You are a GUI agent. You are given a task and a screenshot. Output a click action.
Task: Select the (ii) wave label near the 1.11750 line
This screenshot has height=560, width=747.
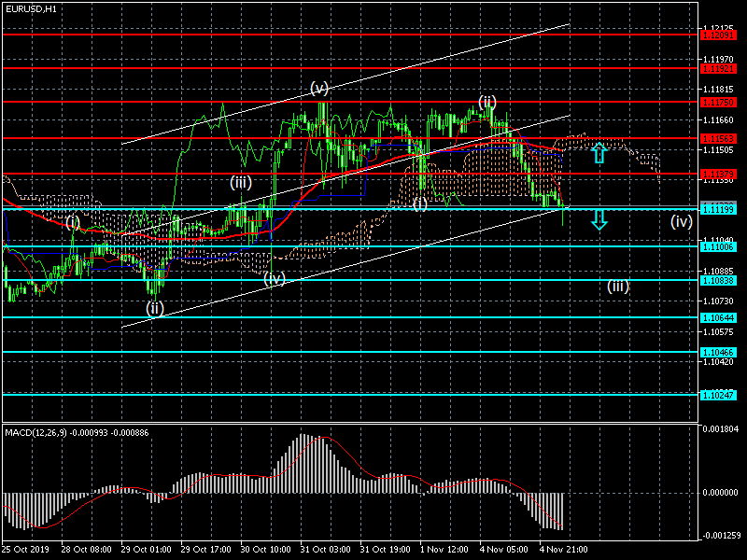pos(486,102)
